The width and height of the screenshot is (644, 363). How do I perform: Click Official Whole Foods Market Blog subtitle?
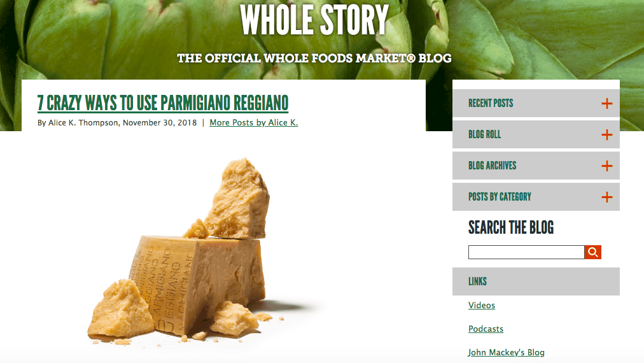point(314,59)
